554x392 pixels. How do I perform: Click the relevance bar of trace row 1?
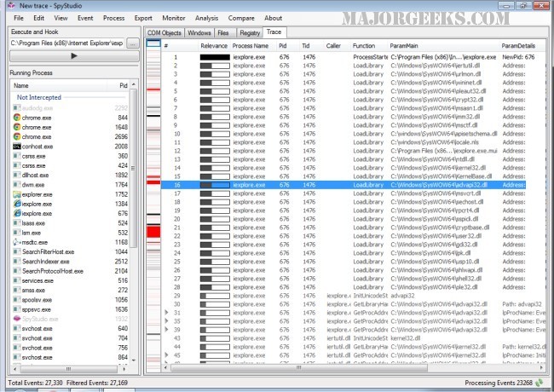click(215, 57)
